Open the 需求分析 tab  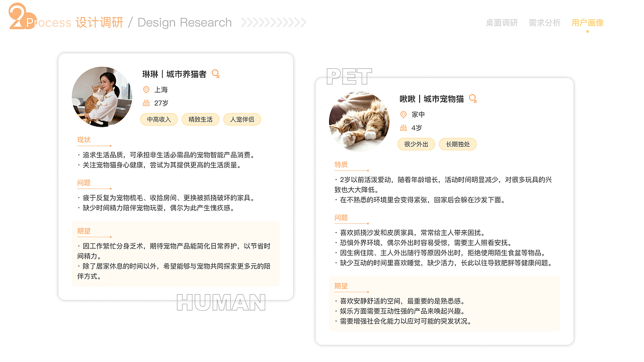pos(544,23)
